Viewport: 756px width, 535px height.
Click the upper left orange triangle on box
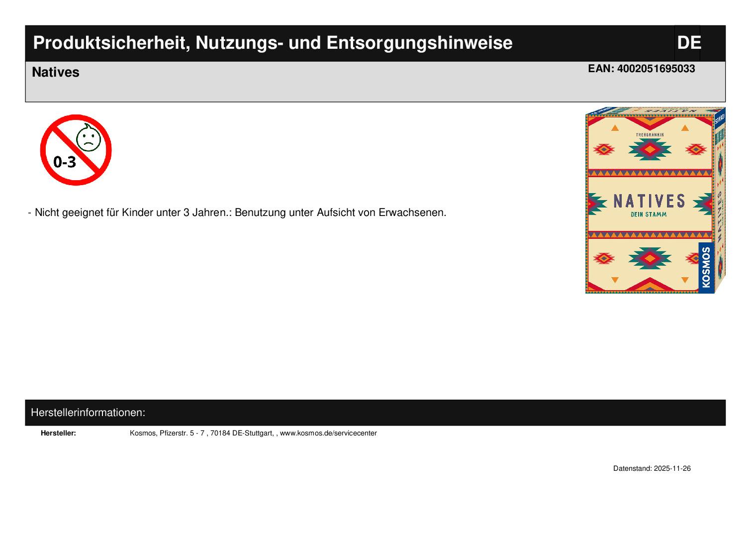pos(615,128)
